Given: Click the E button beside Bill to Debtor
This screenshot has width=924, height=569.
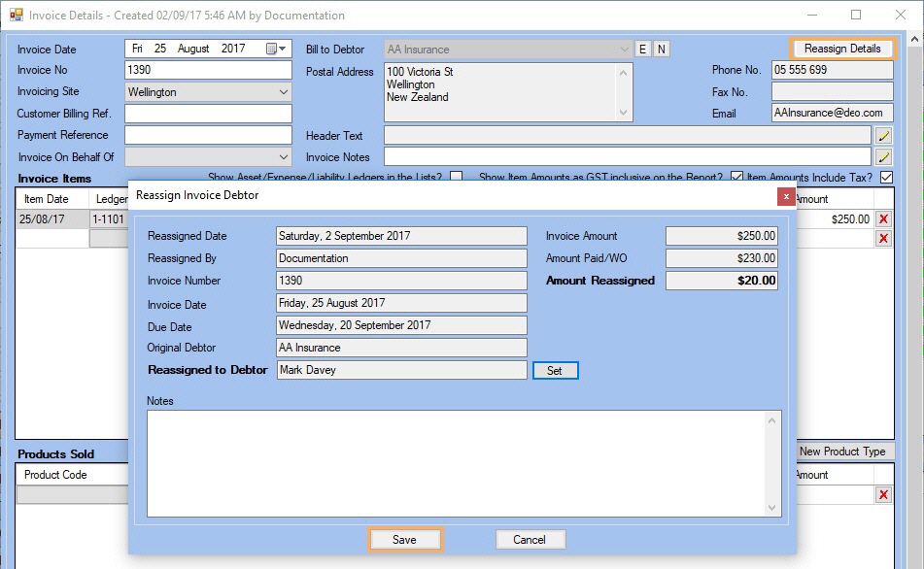Looking at the screenshot, I should click(x=642, y=49).
